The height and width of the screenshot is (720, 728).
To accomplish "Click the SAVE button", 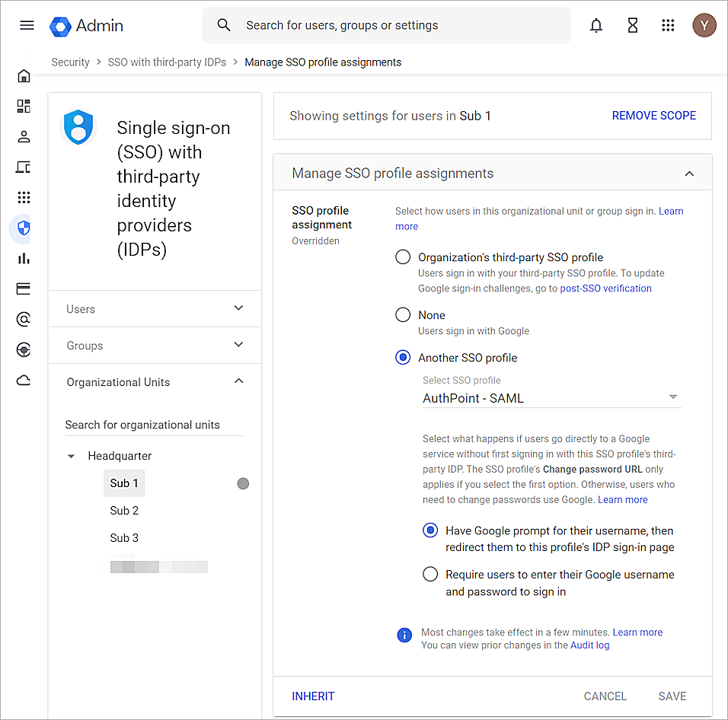I will 672,696.
